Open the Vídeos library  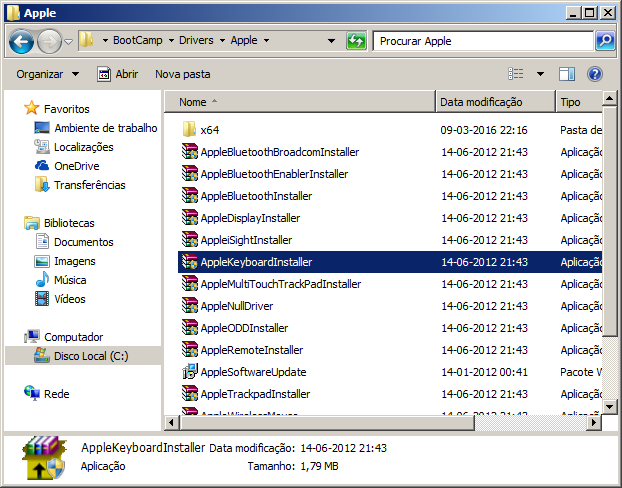60,299
